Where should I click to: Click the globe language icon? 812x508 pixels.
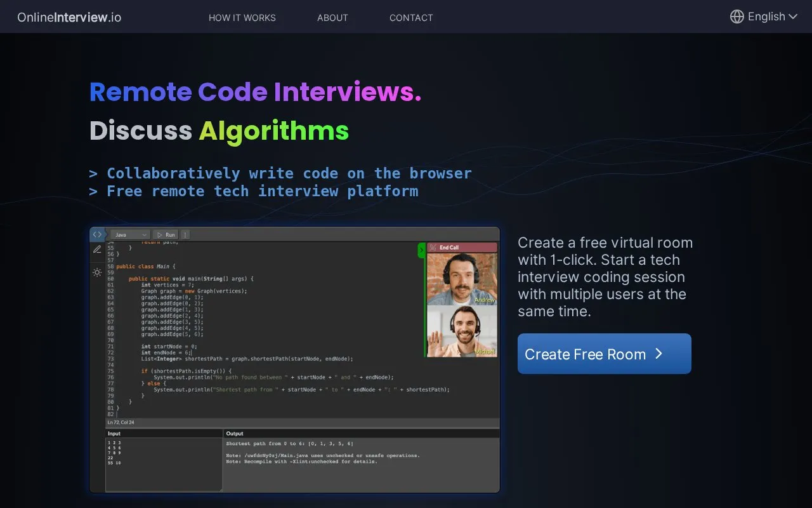coord(737,17)
